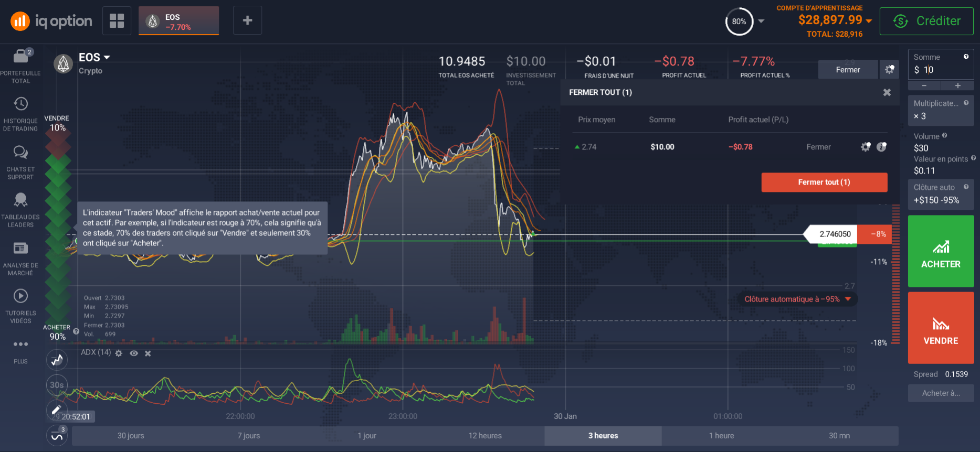Show info for the $10.00 position
Viewport: 980px width, 452px height.
pyautogui.click(x=881, y=147)
